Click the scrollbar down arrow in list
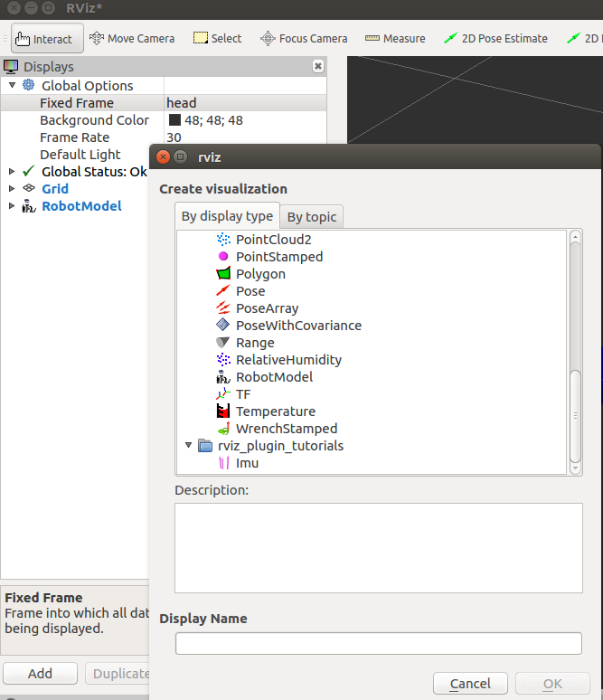Image resolution: width=603 pixels, height=700 pixels. point(575,468)
